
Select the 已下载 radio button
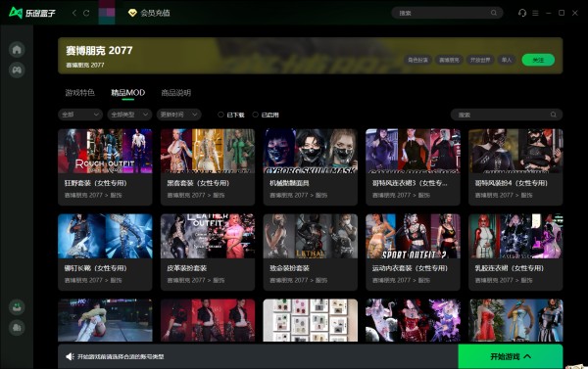[x=220, y=115]
